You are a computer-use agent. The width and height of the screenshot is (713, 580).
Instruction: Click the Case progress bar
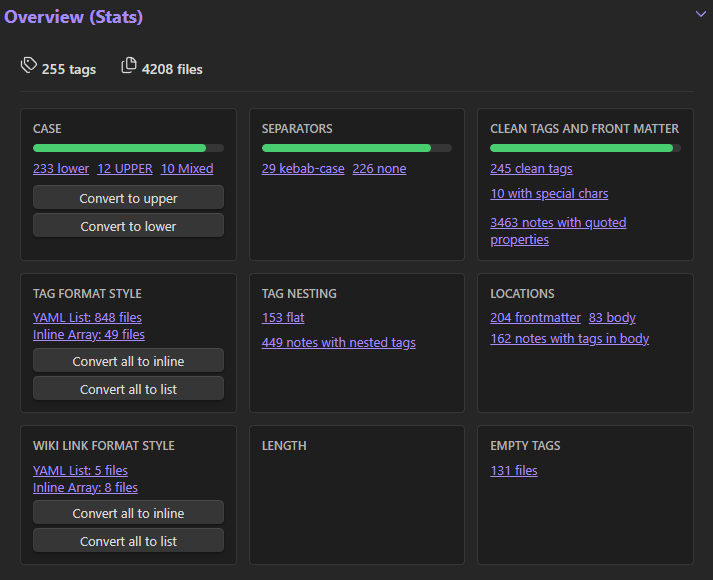point(128,148)
